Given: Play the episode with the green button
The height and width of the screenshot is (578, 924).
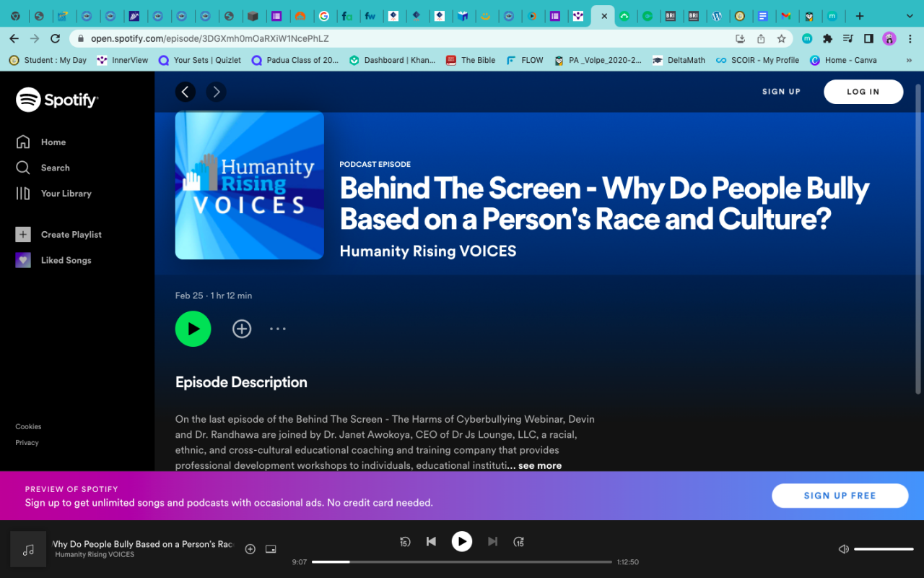Looking at the screenshot, I should (193, 329).
